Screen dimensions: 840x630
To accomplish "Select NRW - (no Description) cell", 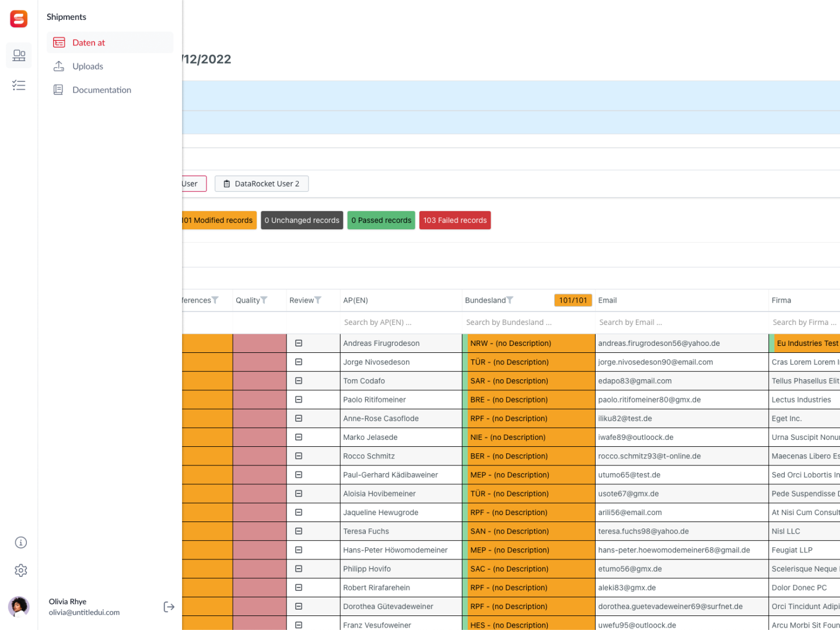I will pyautogui.click(x=528, y=344).
